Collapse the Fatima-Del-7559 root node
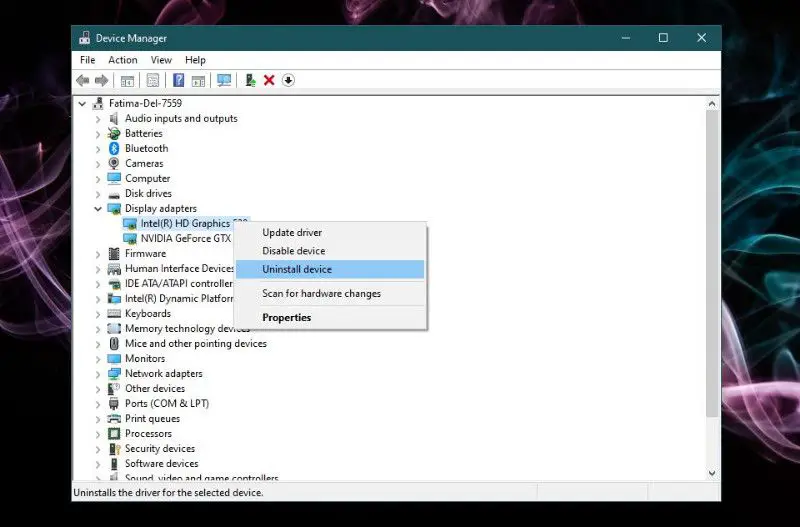The width and height of the screenshot is (800, 527). pyautogui.click(x=82, y=104)
